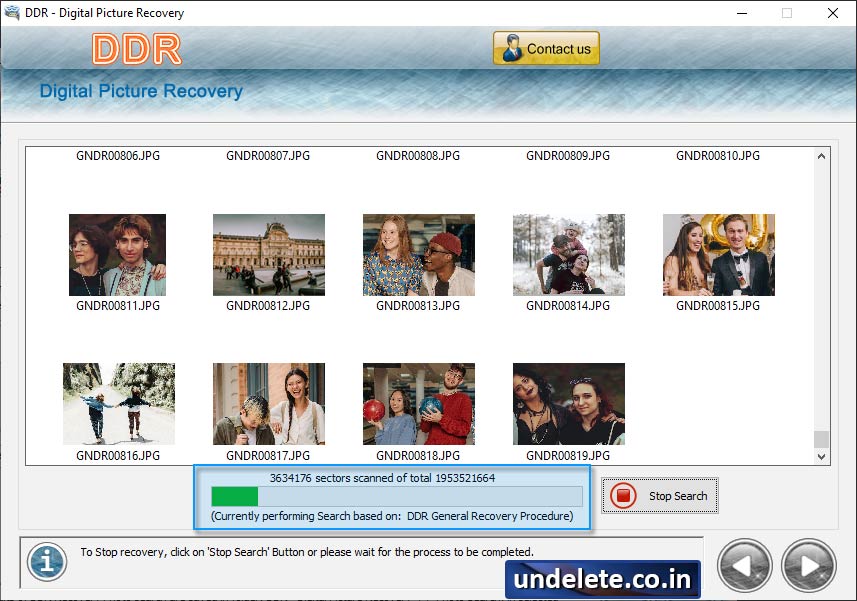857x601 pixels.
Task: Pick thumbnail GNDR00818.JPG with bowling balls
Action: [418, 404]
